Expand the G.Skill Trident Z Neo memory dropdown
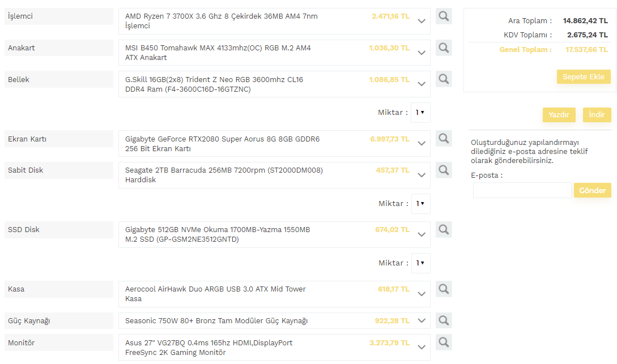 click(x=274, y=84)
